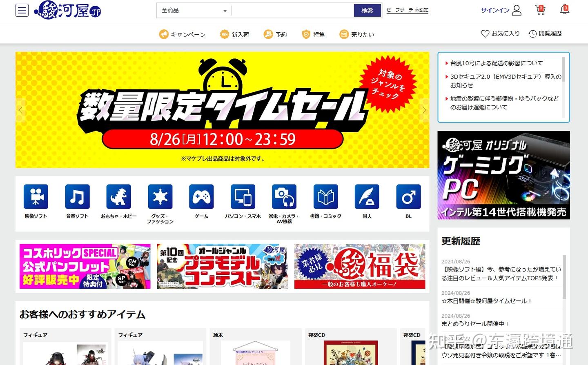View the shopping cart
Viewport: 588px width, 365px height.
click(x=540, y=10)
